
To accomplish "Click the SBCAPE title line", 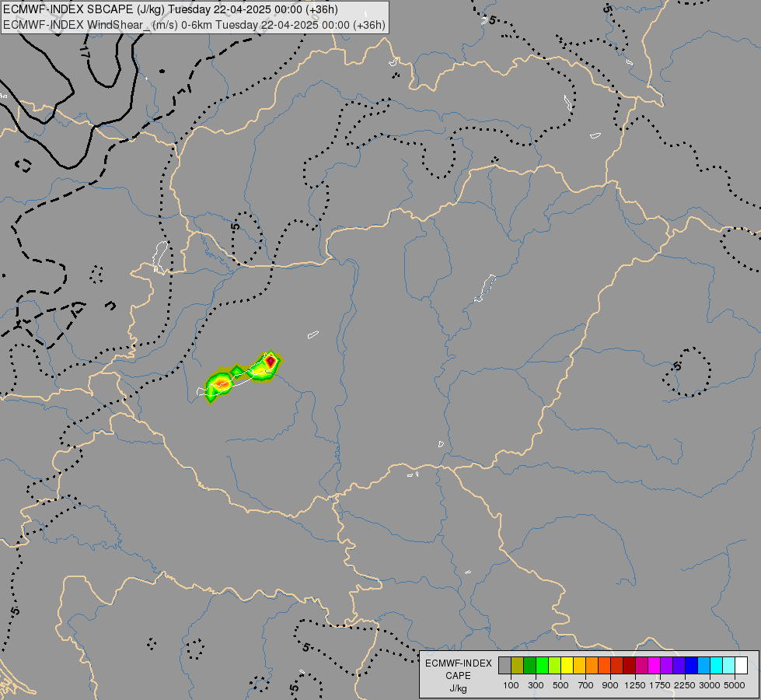I will click(x=170, y=9).
